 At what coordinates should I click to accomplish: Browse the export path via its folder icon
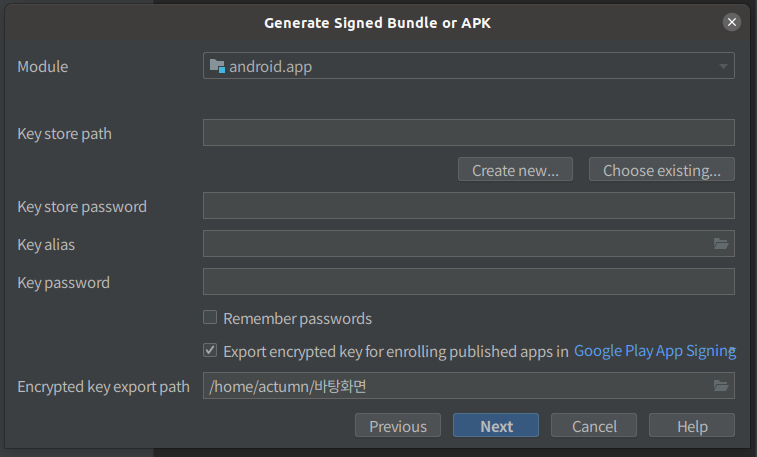pyautogui.click(x=721, y=386)
